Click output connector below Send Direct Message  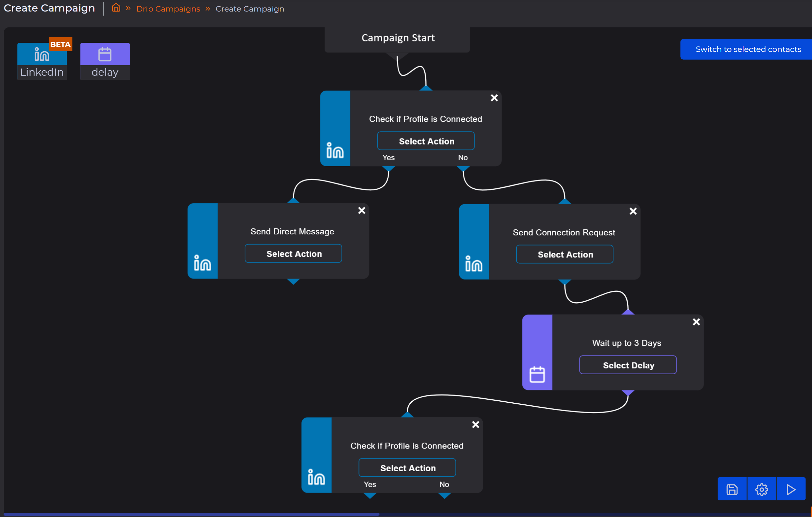click(293, 281)
